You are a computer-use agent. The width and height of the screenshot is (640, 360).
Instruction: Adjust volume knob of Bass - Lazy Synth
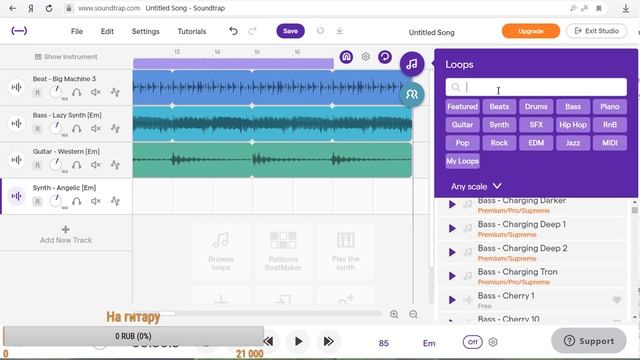(x=56, y=128)
